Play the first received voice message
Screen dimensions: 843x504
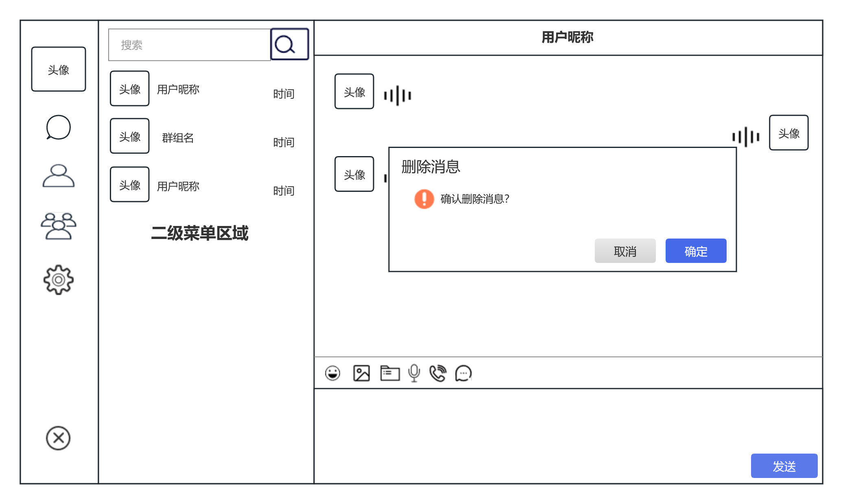[397, 96]
